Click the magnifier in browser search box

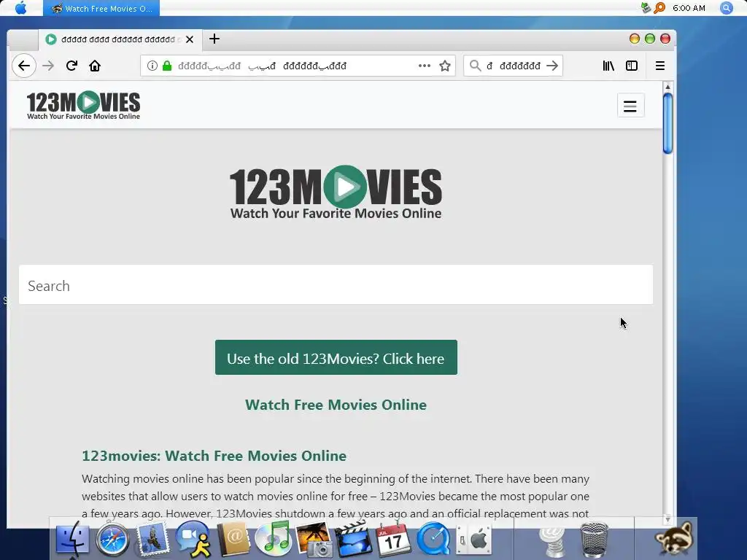(475, 66)
